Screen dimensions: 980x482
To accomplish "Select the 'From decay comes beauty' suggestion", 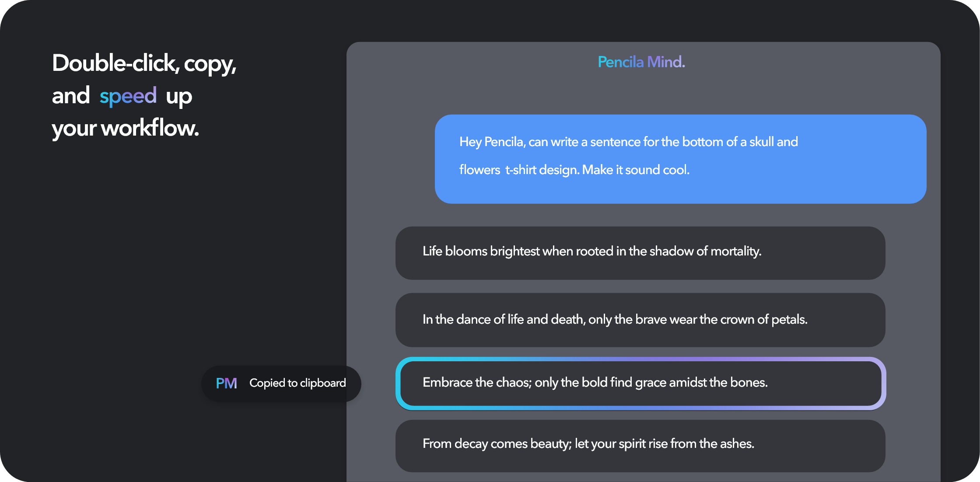I will (x=640, y=445).
